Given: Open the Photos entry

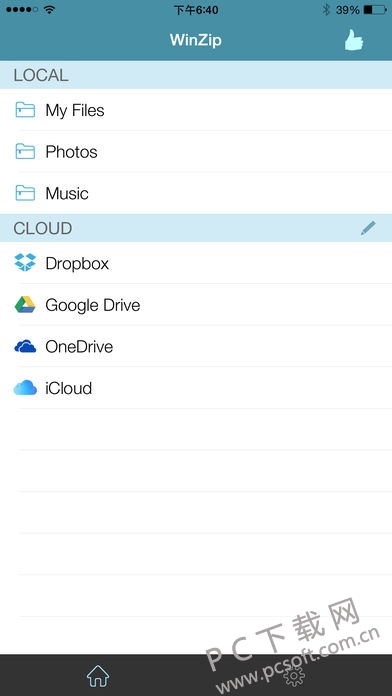Looking at the screenshot, I should 196,151.
